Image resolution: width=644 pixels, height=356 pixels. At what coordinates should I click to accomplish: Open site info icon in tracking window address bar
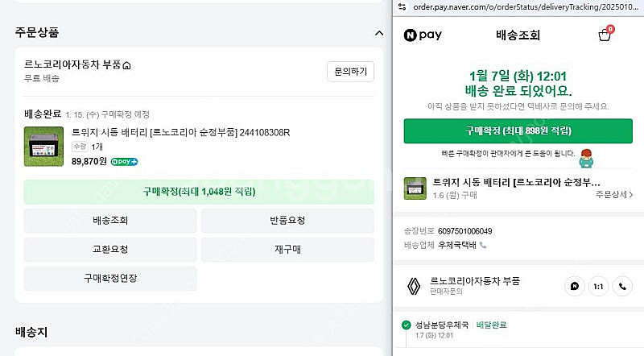[402, 7]
